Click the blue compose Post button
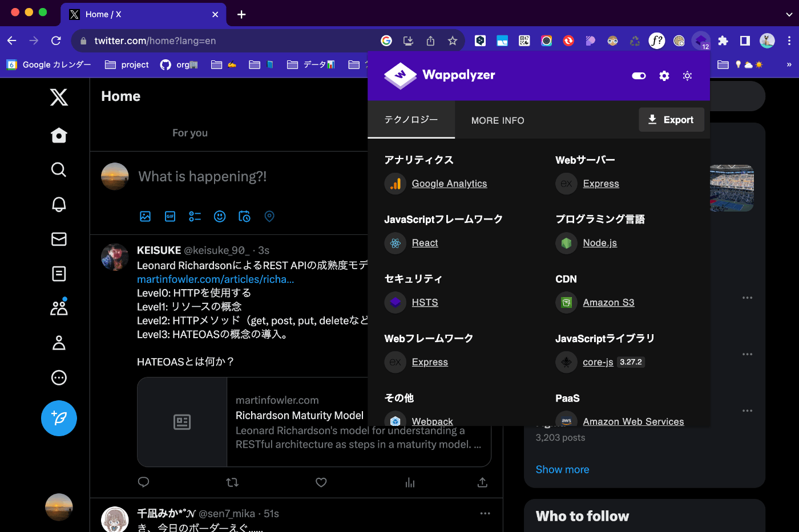Screen dimensions: 799x532 (x=59, y=418)
